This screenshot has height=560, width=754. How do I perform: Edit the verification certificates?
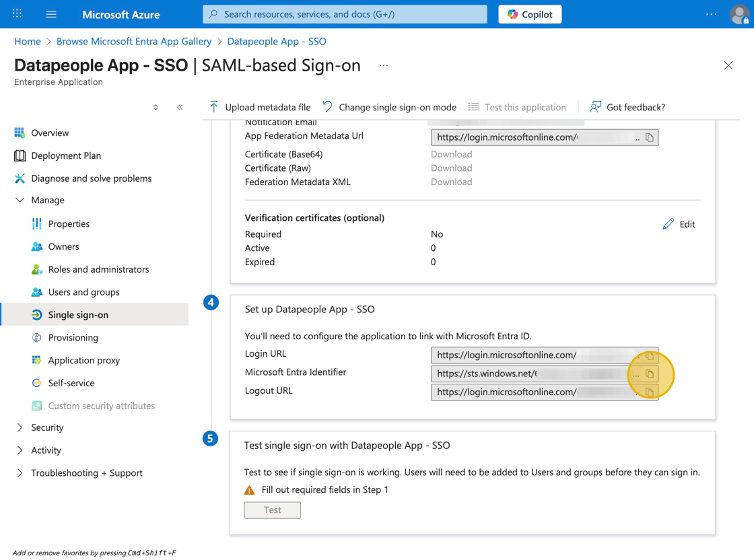679,224
